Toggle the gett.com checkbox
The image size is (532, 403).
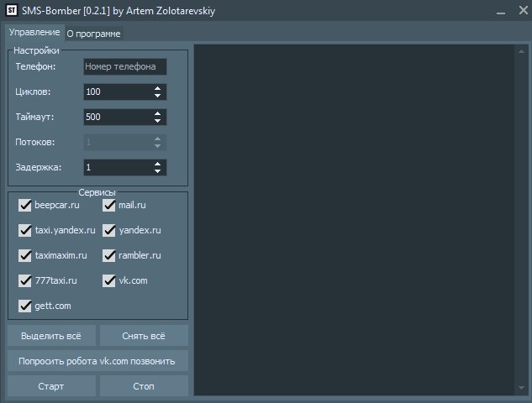tap(25, 306)
